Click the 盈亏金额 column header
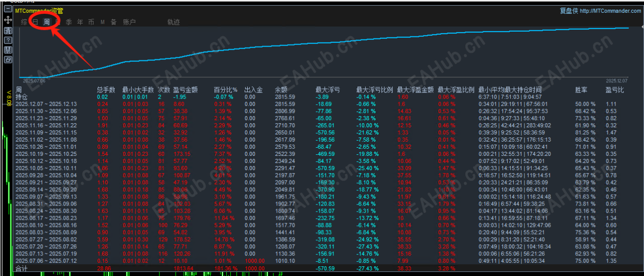 185,90
